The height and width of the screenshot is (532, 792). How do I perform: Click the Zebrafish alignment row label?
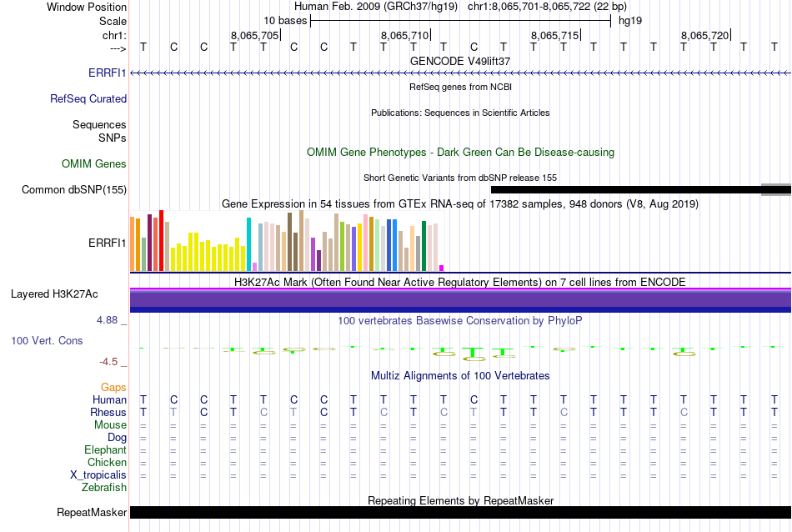tap(104, 488)
